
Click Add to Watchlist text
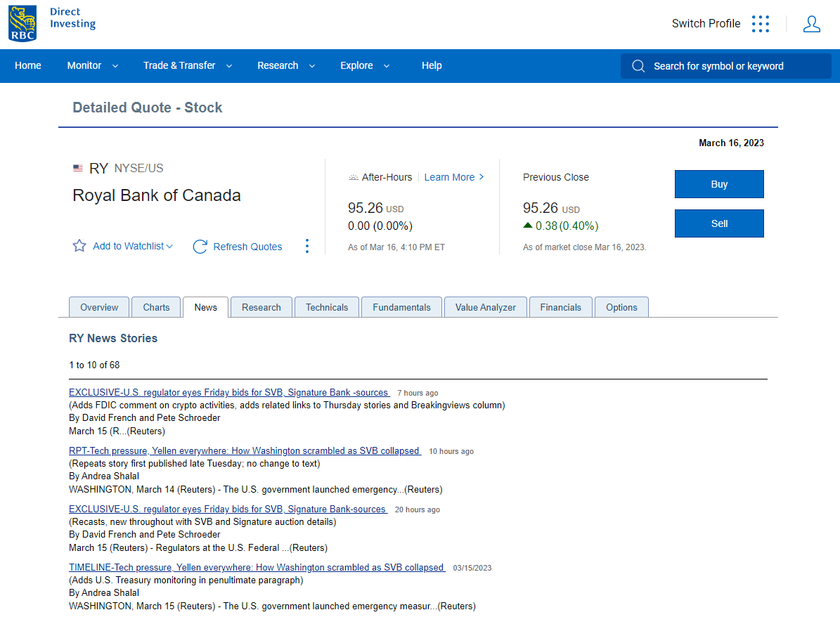click(x=128, y=246)
